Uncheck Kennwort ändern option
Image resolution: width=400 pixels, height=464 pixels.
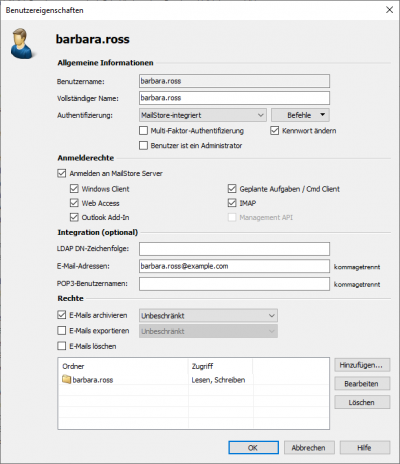click(275, 131)
